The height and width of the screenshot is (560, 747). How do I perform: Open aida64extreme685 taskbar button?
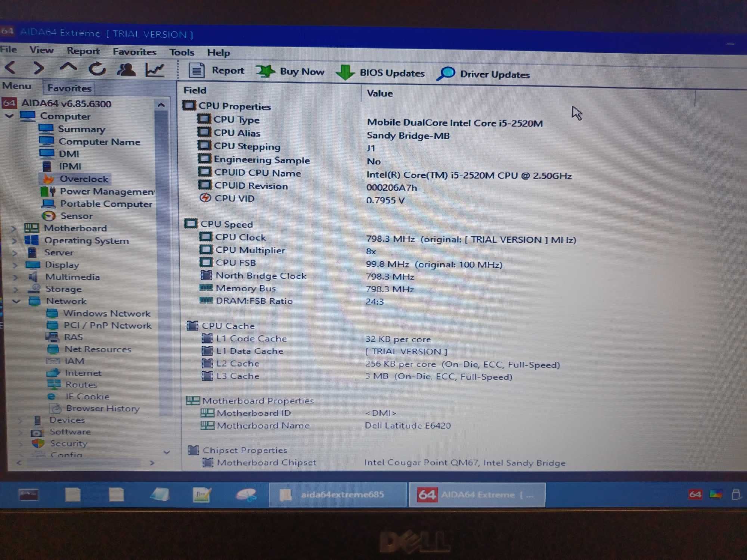tap(338, 495)
